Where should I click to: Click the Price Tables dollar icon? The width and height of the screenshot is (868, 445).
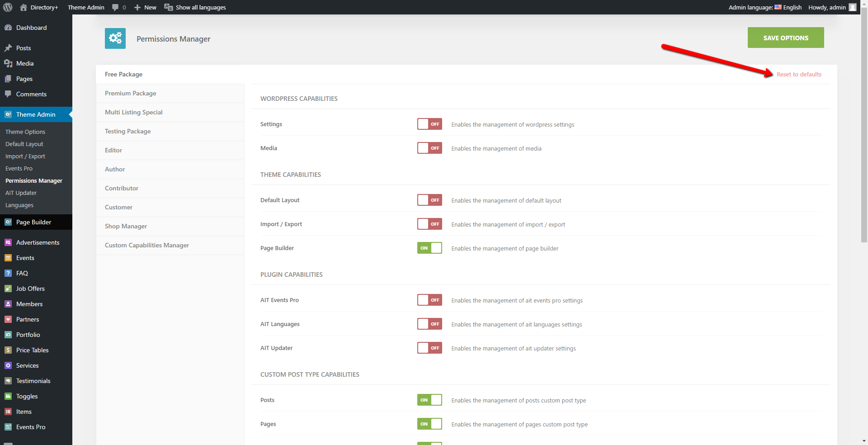pyautogui.click(x=8, y=350)
